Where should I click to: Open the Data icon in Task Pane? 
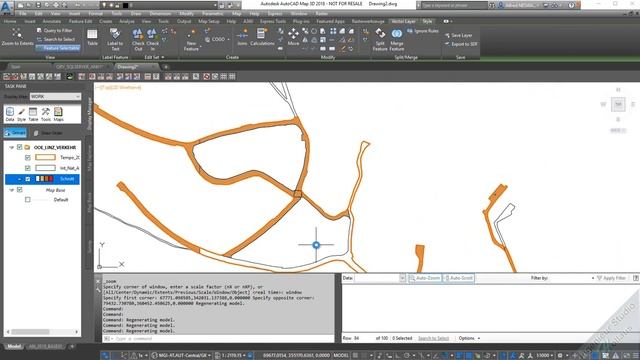coord(10,114)
